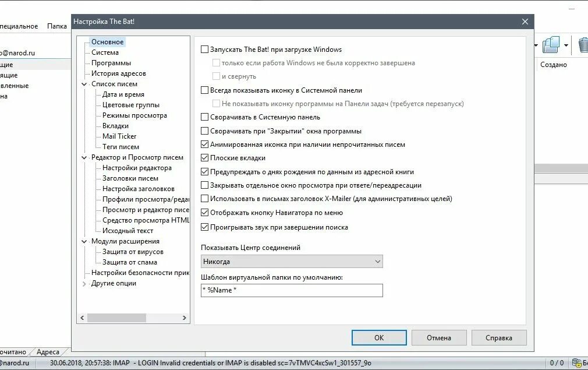
Task: Select Mail Ticker in the tree
Action: pyautogui.click(x=119, y=136)
